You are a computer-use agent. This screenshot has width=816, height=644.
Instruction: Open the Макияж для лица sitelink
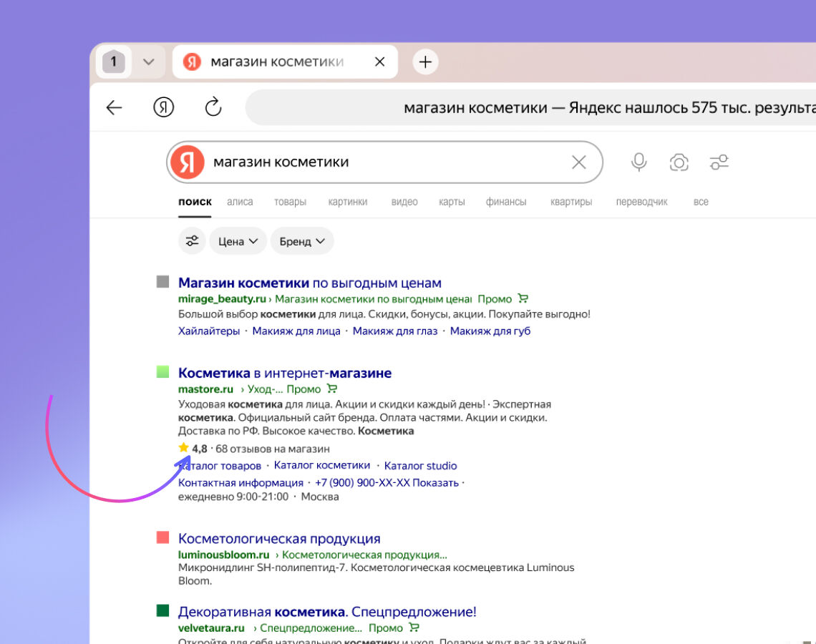pyautogui.click(x=296, y=331)
